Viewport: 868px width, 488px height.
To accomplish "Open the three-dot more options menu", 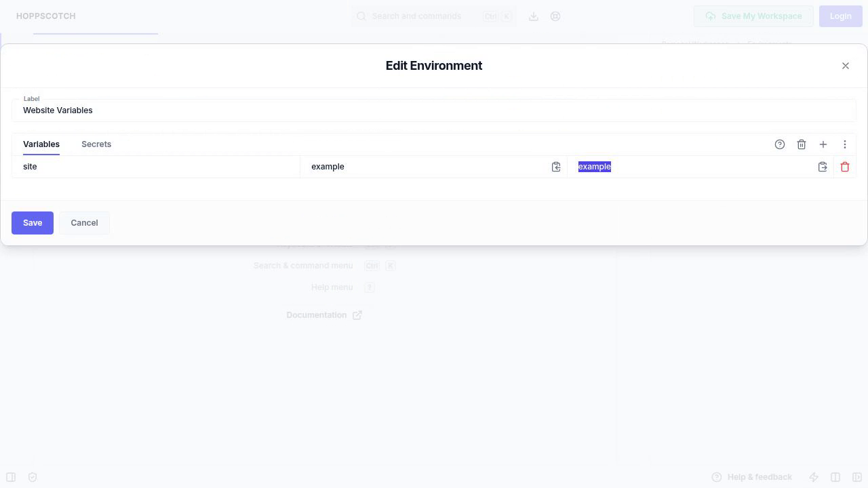I will (845, 144).
